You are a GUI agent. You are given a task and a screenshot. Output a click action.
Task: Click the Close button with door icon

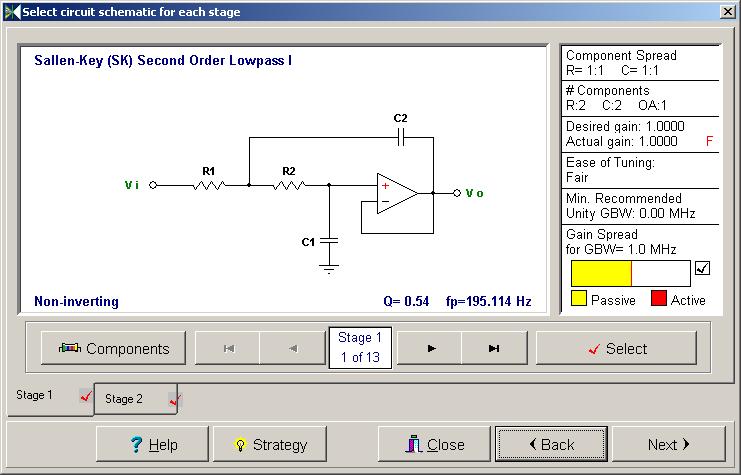[x=434, y=444]
